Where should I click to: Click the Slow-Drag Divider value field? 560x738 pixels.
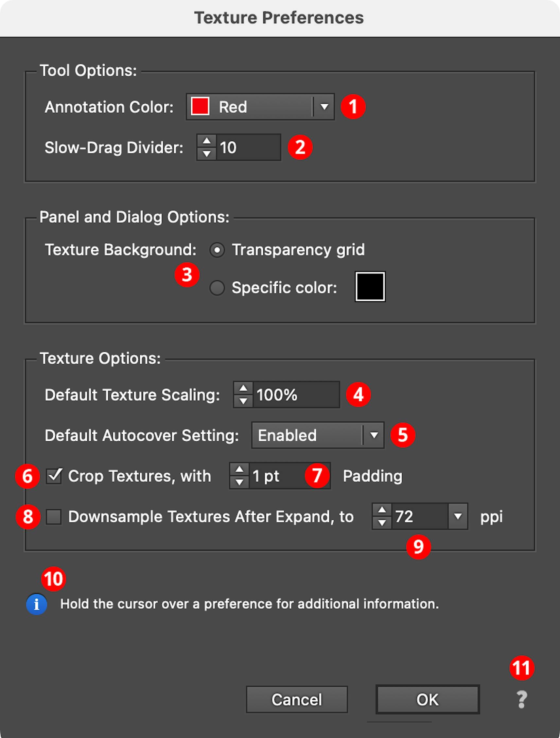249,148
